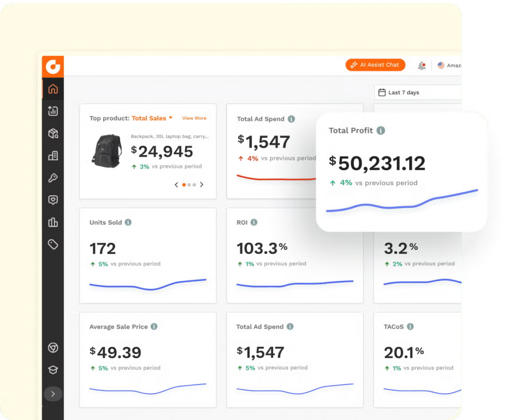This screenshot has height=420, width=513.
Task: Open View More for the top product
Action: pos(194,118)
